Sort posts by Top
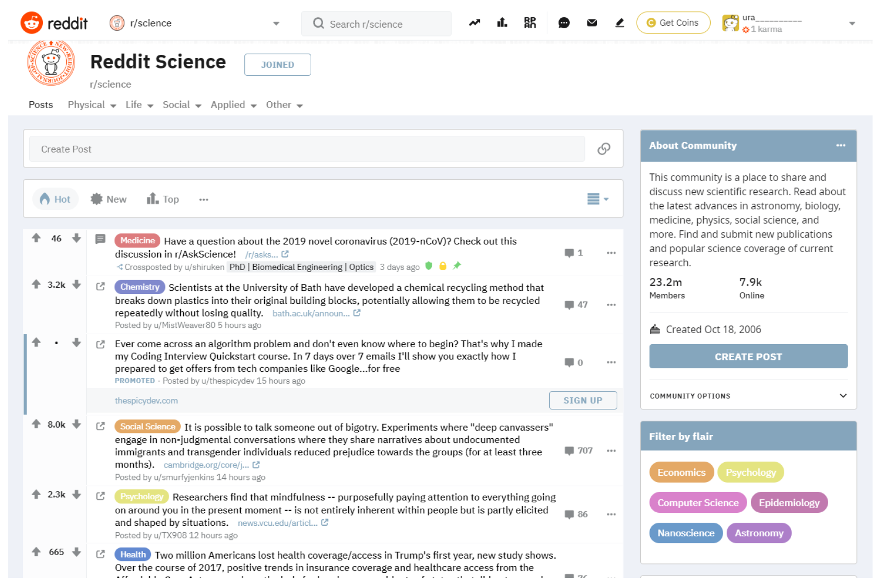This screenshot has width=883, height=588. tap(163, 199)
